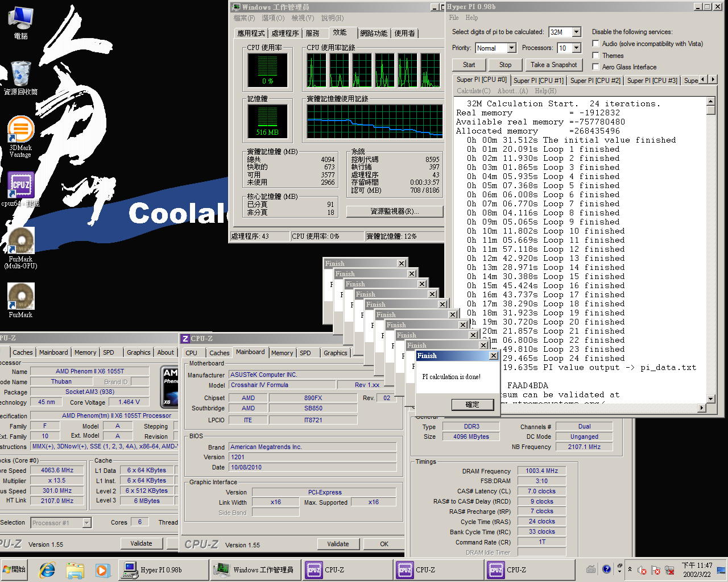
Task: Click the network tray icon
Action: click(669, 569)
